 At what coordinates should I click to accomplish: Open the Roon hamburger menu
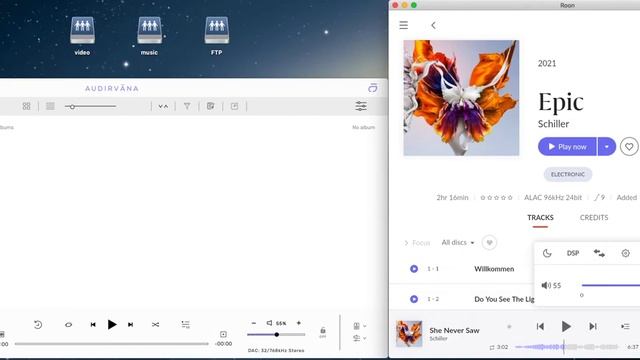point(404,25)
